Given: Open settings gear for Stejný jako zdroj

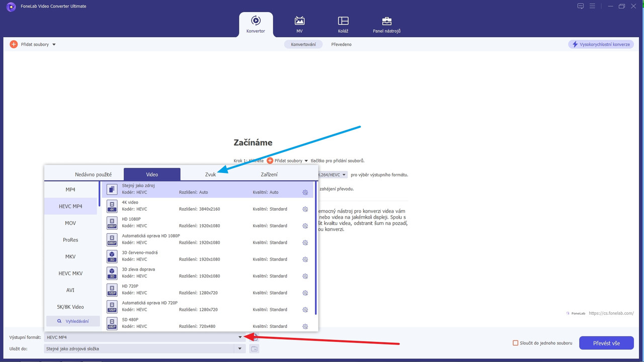Looking at the screenshot, I should pos(305,193).
